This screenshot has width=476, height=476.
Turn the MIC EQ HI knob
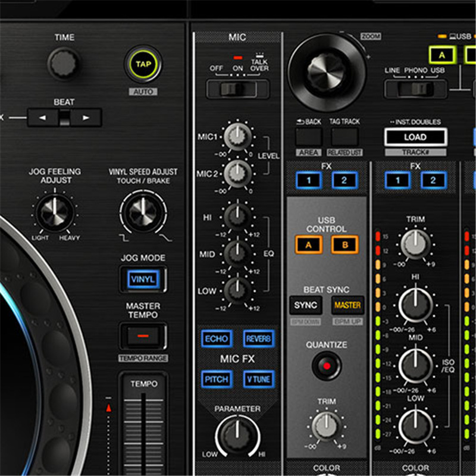click(x=237, y=217)
